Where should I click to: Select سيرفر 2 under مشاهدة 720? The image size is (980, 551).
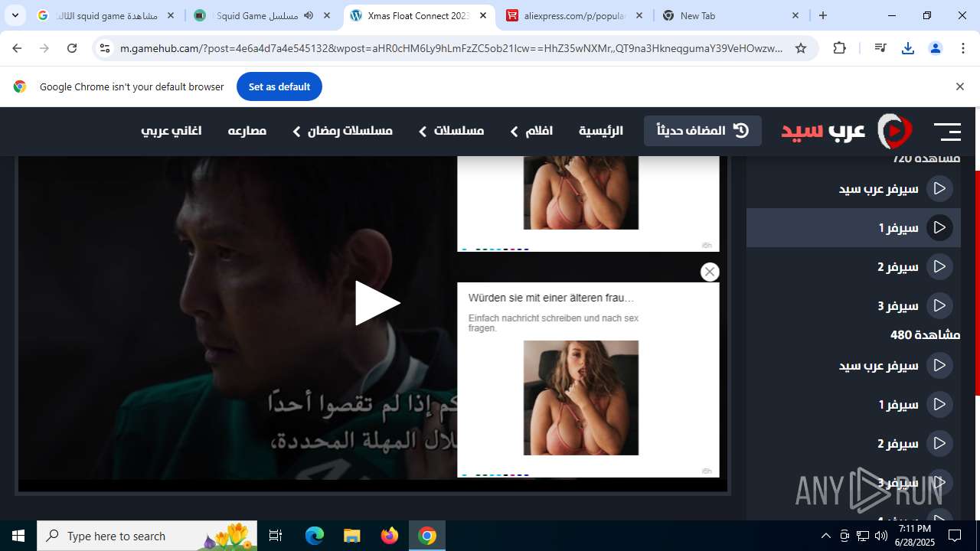pos(854,266)
